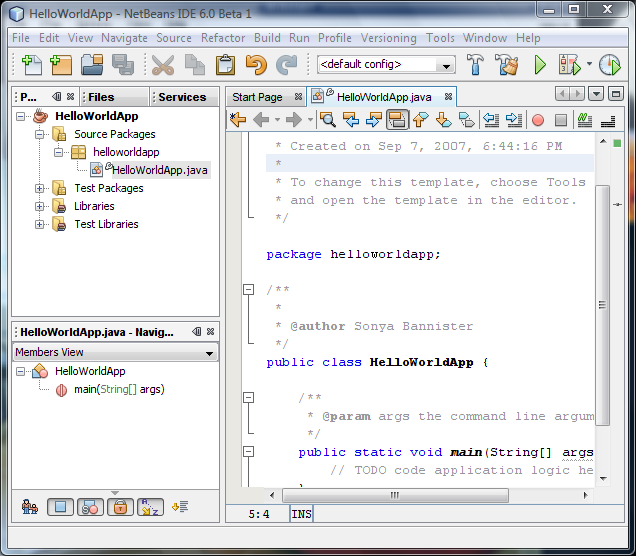Toggle Show Non-Public Members lock filter
This screenshot has height=556, width=636.
click(119, 507)
